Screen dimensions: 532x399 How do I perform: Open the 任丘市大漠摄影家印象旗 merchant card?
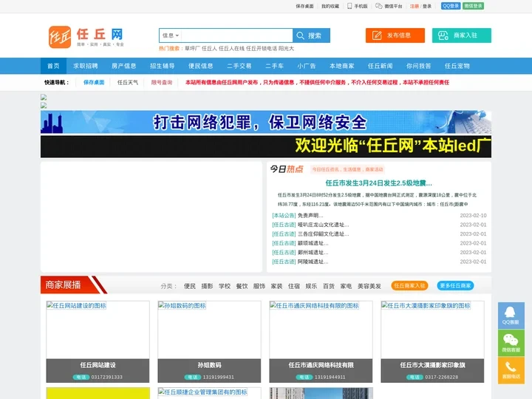pyautogui.click(x=432, y=341)
